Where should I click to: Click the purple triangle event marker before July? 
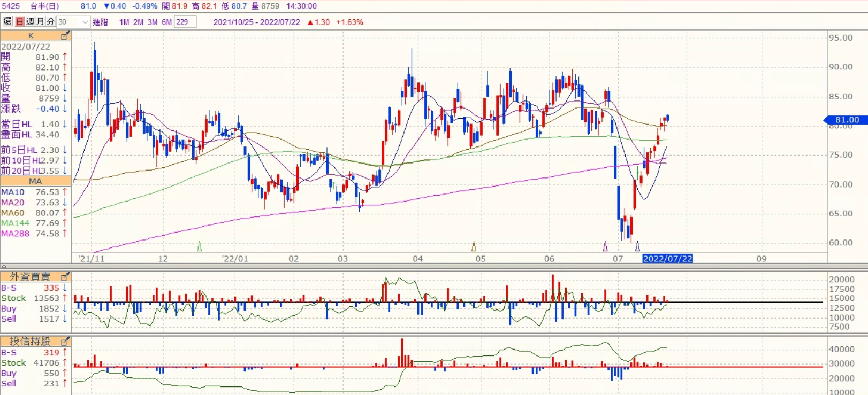point(605,246)
